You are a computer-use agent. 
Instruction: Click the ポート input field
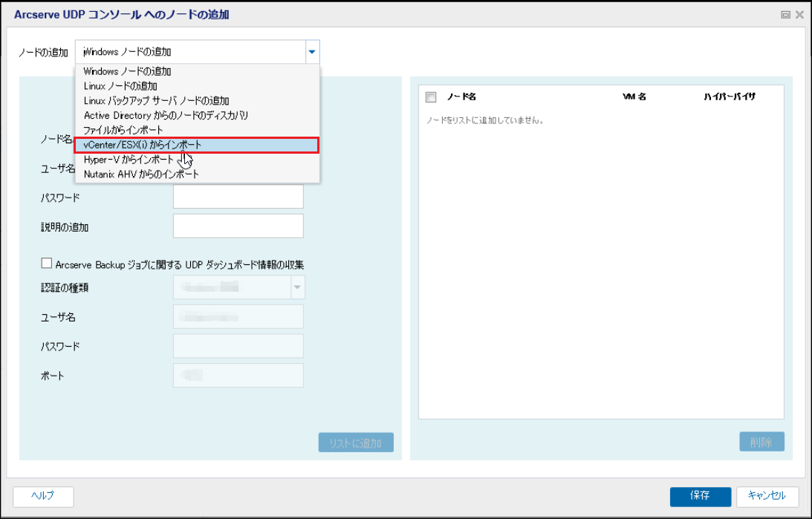point(238,376)
